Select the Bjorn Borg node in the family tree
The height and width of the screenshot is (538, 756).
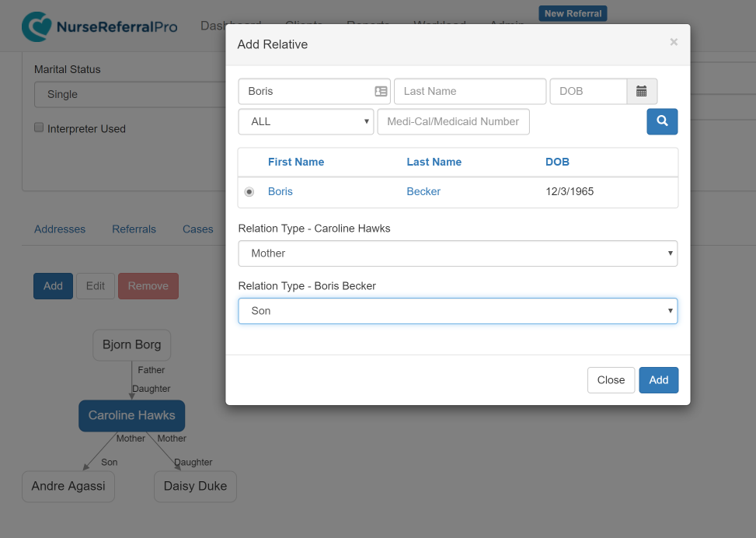(131, 344)
